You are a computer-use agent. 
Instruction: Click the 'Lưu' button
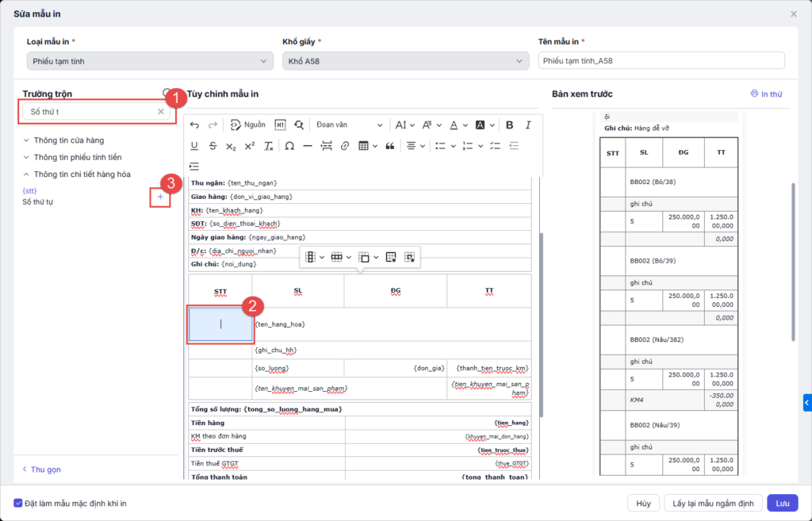click(782, 503)
